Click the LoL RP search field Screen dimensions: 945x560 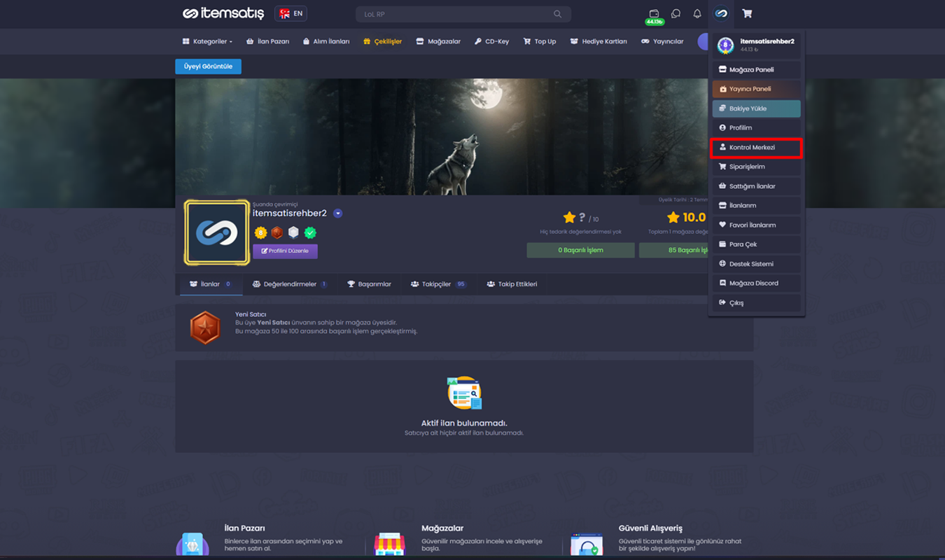[463, 14]
